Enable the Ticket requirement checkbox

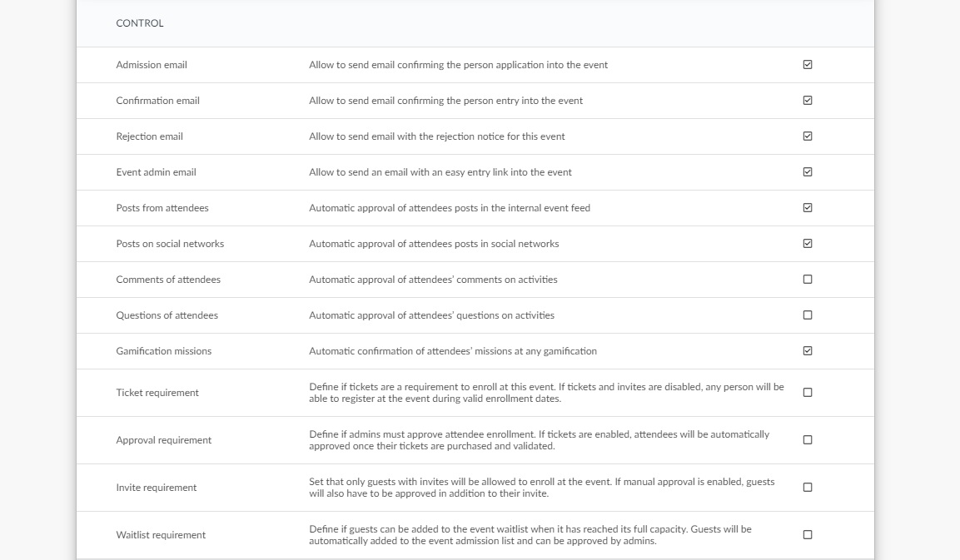click(808, 393)
